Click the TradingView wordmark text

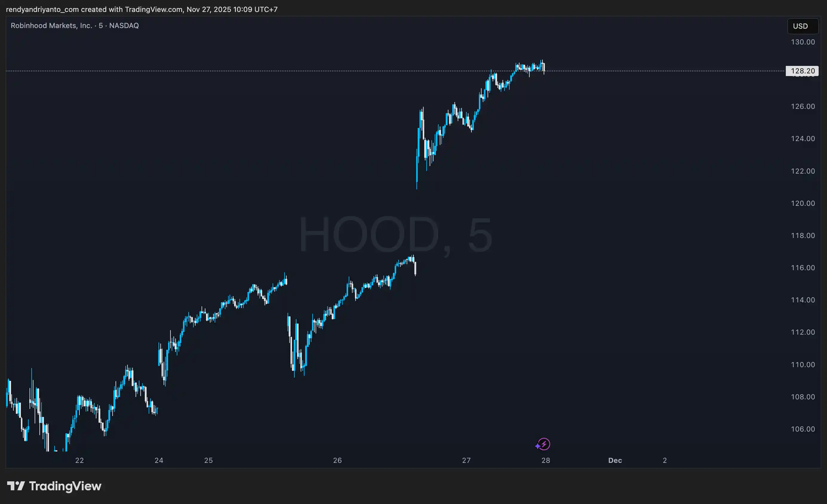[65, 486]
